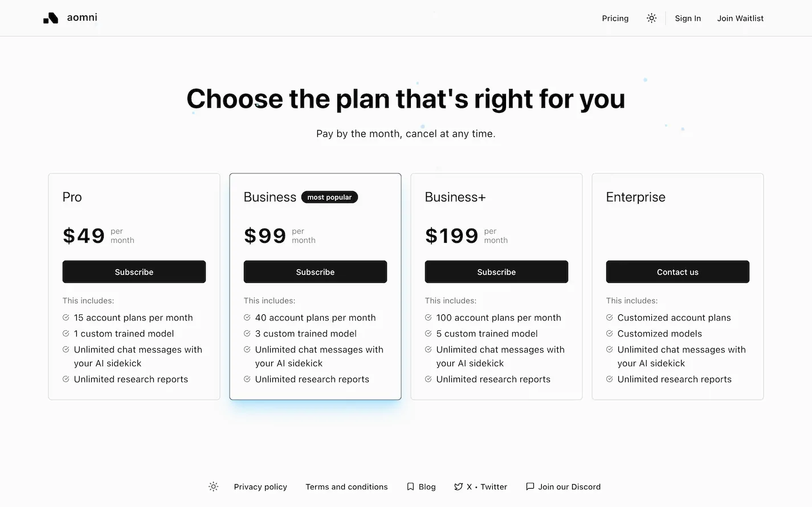Click the sun icon in the footer

pos(213,486)
